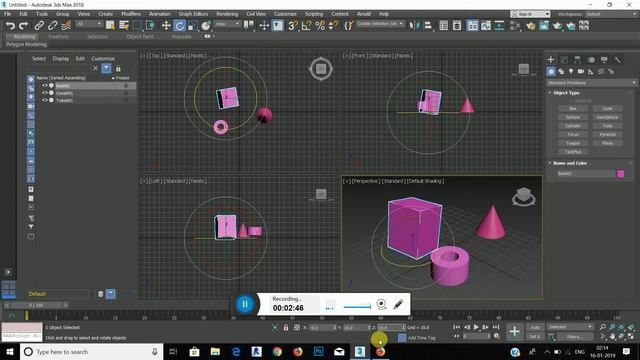Click the Redo arrow in main toolbar
Image resolution: width=640 pixels, height=360 pixels.
[x=24, y=25]
